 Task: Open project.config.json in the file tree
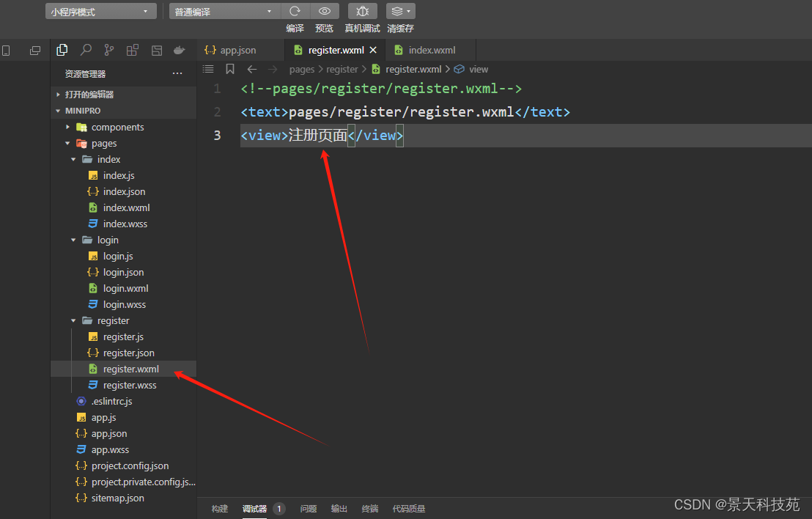click(124, 465)
